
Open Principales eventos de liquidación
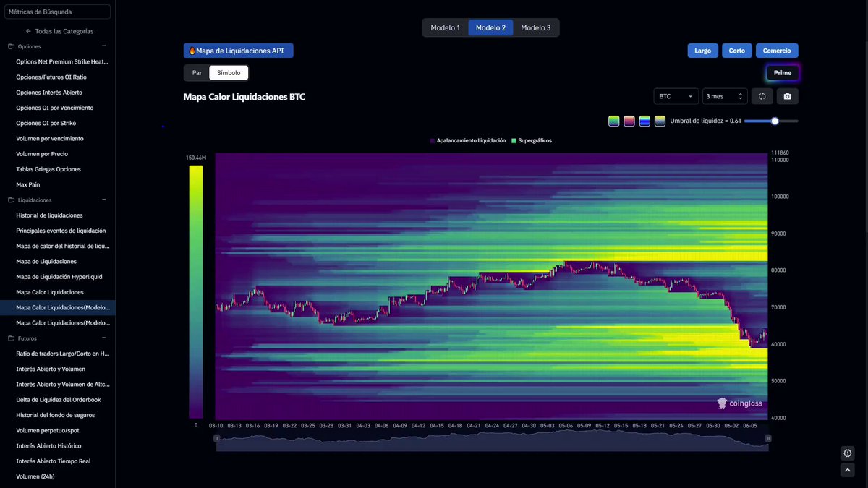click(x=61, y=231)
